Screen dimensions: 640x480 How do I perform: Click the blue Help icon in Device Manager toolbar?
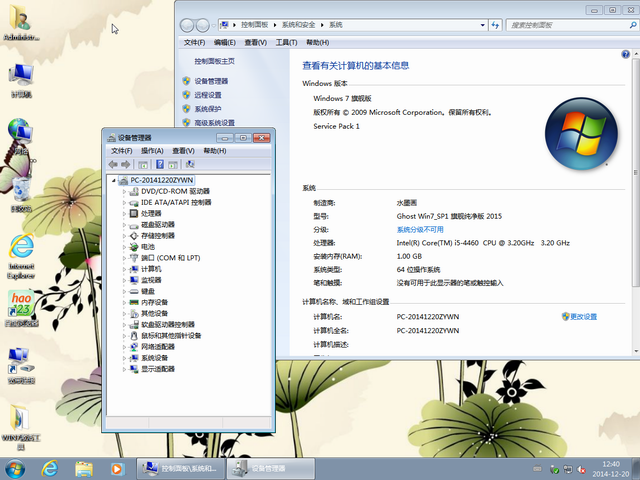[160, 164]
